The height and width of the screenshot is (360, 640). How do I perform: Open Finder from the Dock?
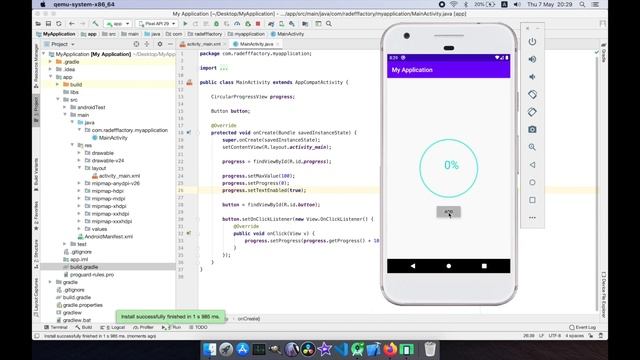click(210, 349)
